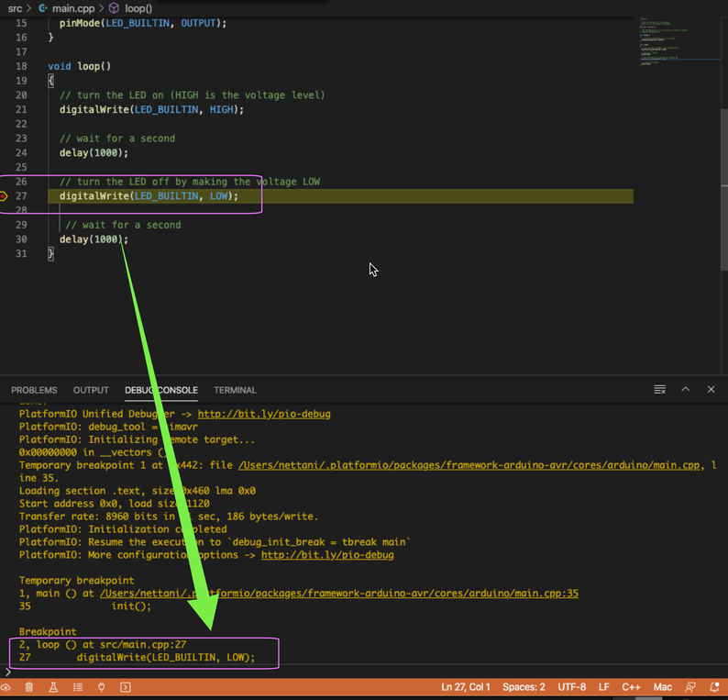Click the PlatformIO Clean trash icon
Screen dimensions: 728x700
[29, 687]
